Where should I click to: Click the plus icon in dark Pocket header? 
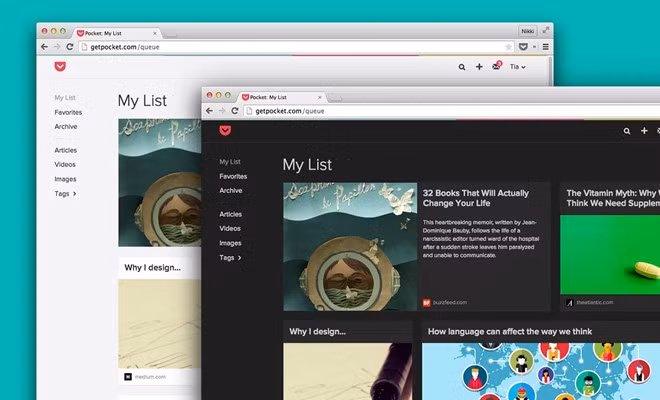[x=644, y=131]
